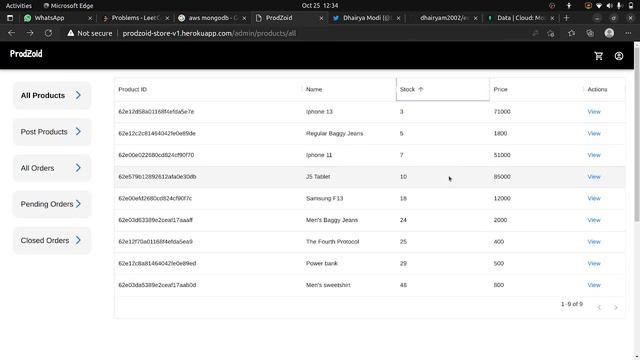640x360 pixels.
Task: View the JS Tablet product
Action: tap(594, 177)
